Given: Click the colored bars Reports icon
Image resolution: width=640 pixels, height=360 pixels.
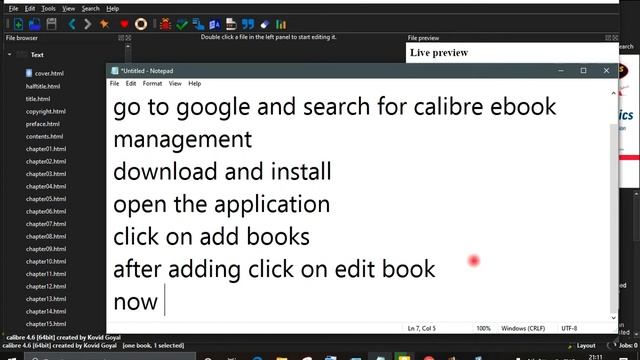Looking at the screenshot, I should click(281, 24).
